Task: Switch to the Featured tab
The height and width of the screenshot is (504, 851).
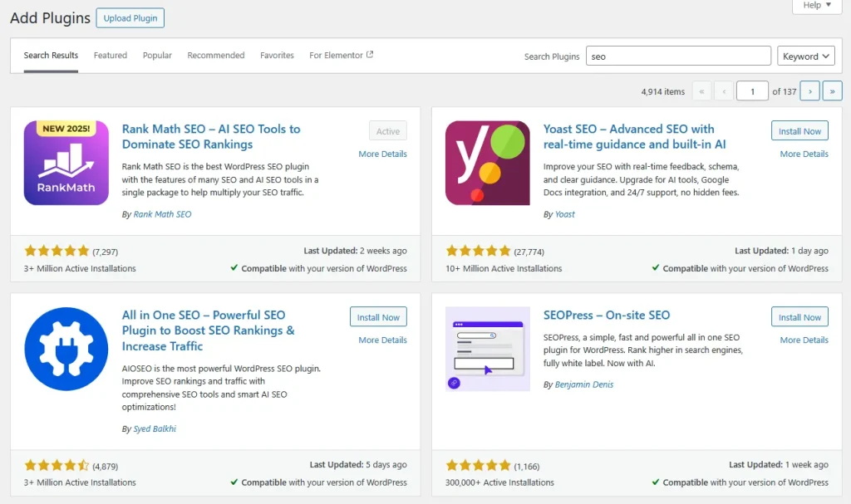Action: [x=111, y=56]
